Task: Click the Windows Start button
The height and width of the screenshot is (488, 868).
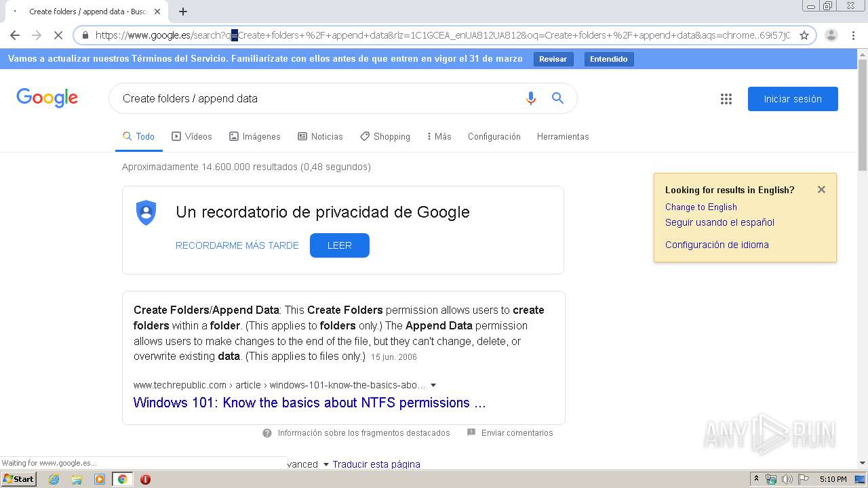Action: [x=18, y=479]
